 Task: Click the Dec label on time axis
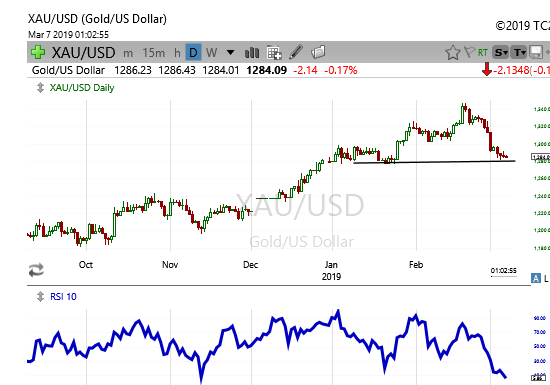tap(250, 265)
